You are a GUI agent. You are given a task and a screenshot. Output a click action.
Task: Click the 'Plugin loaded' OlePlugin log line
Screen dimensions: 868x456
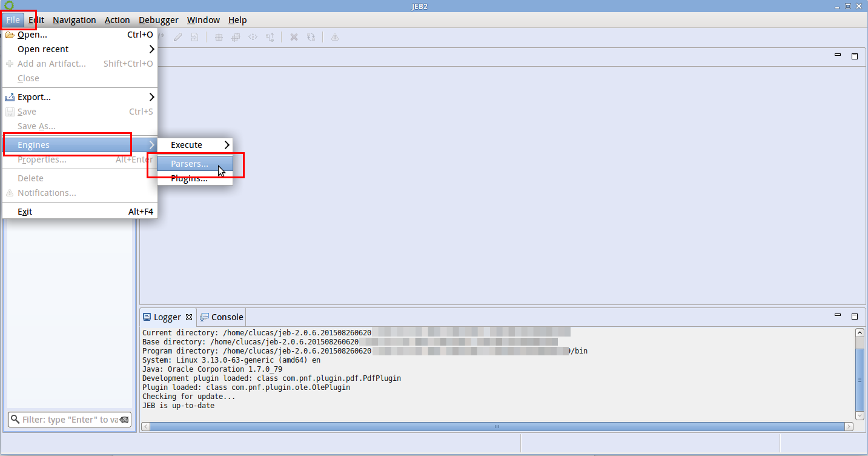[x=246, y=387]
